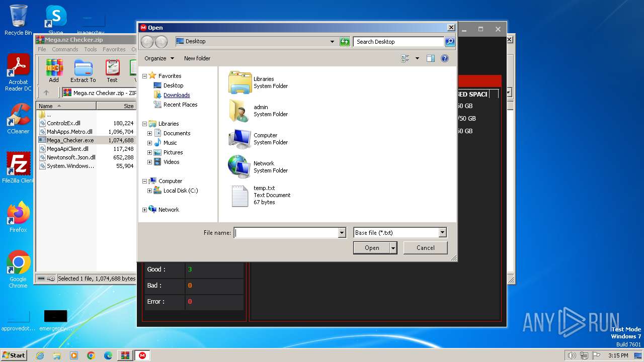This screenshot has height=362, width=644.
Task: Select the Computer system folder icon
Action: (239, 139)
